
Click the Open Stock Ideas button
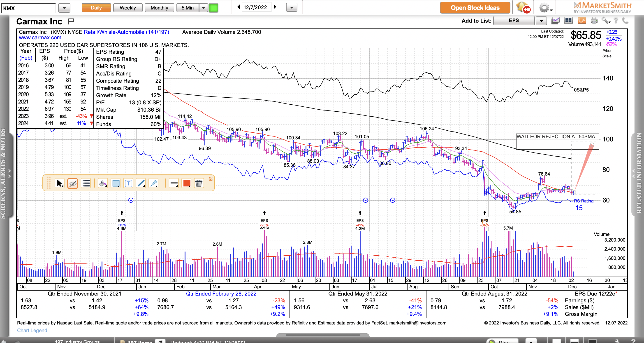[x=475, y=8]
